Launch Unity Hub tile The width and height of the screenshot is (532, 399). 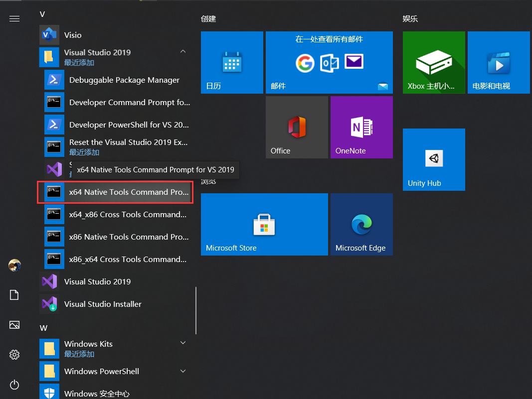tap(434, 159)
